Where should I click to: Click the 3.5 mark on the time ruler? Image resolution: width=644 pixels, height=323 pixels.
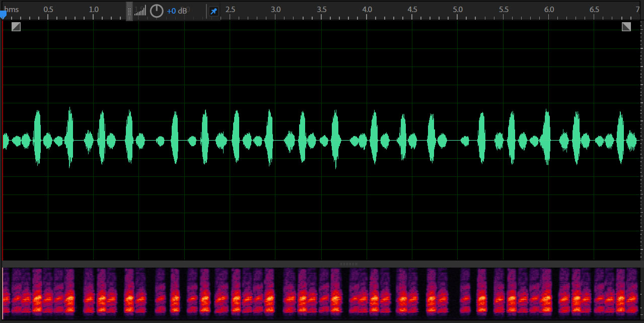(x=321, y=10)
